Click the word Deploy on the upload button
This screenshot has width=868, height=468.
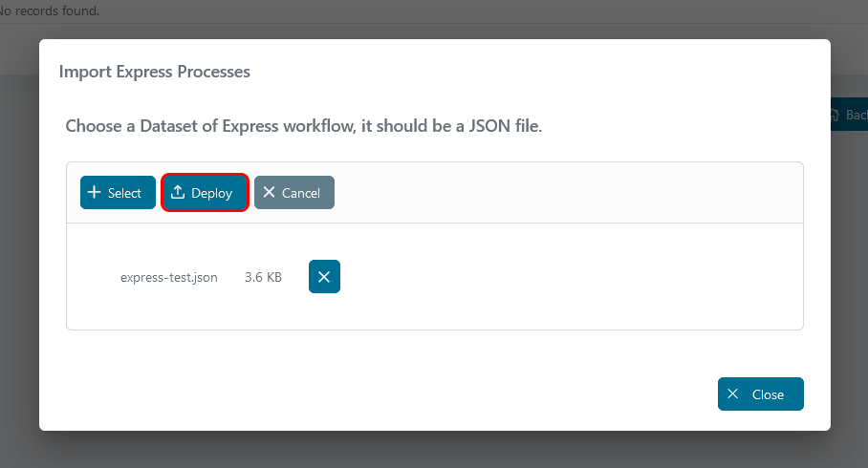coord(212,193)
